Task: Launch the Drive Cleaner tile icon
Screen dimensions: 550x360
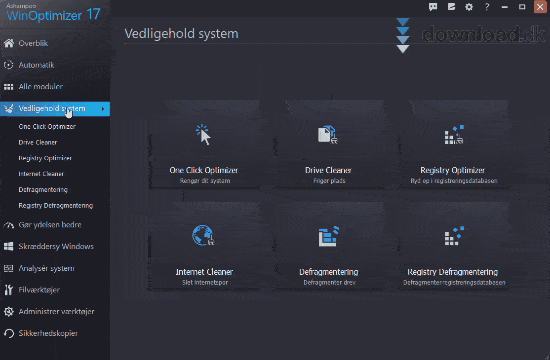Action: pos(328,135)
